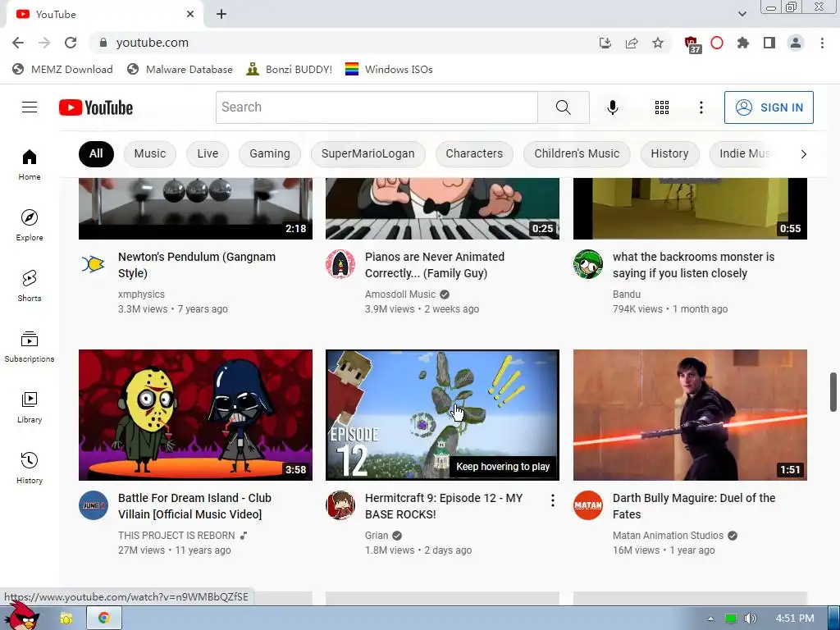The image size is (840, 630).
Task: Open Shorts in sidebar
Action: click(30, 285)
